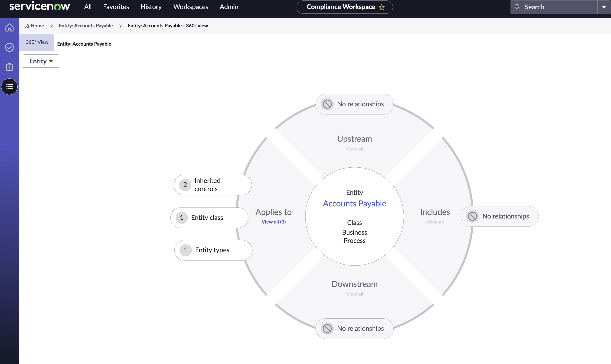611x364 pixels.
Task: Click View all (3) under Applies to
Action: 274,222
